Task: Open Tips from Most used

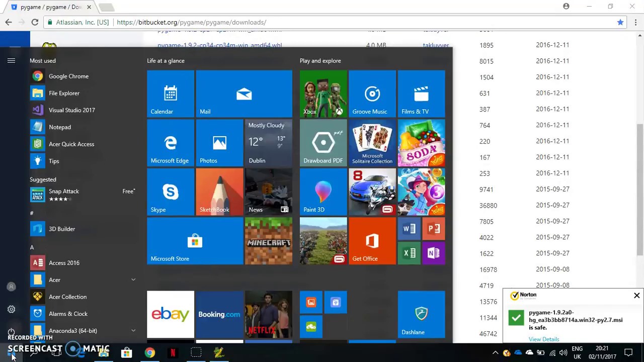Action: pos(83,161)
